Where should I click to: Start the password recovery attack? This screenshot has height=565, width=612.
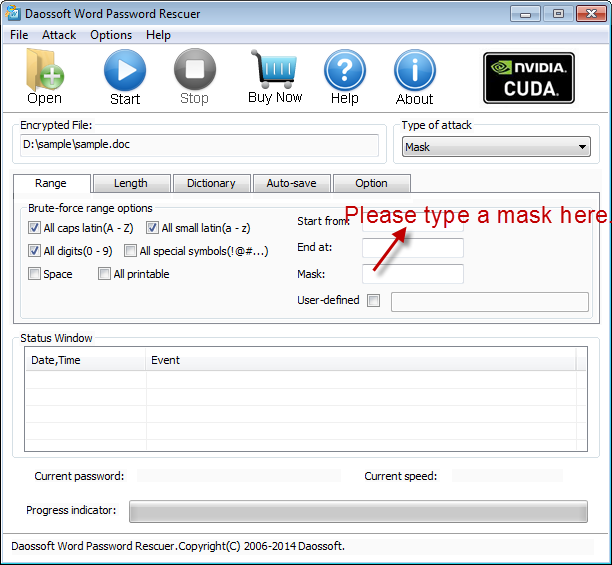click(125, 77)
